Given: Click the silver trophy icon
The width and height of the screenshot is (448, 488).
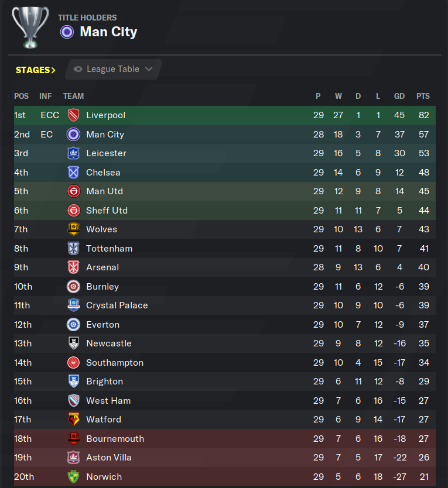Looking at the screenshot, I should tap(30, 28).
